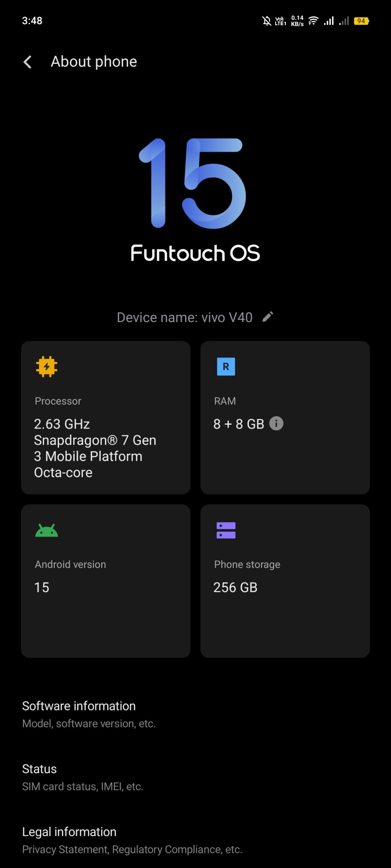This screenshot has height=868, width=391.
Task: Tap the blue RAM icon on the RAM card
Action: click(x=225, y=367)
